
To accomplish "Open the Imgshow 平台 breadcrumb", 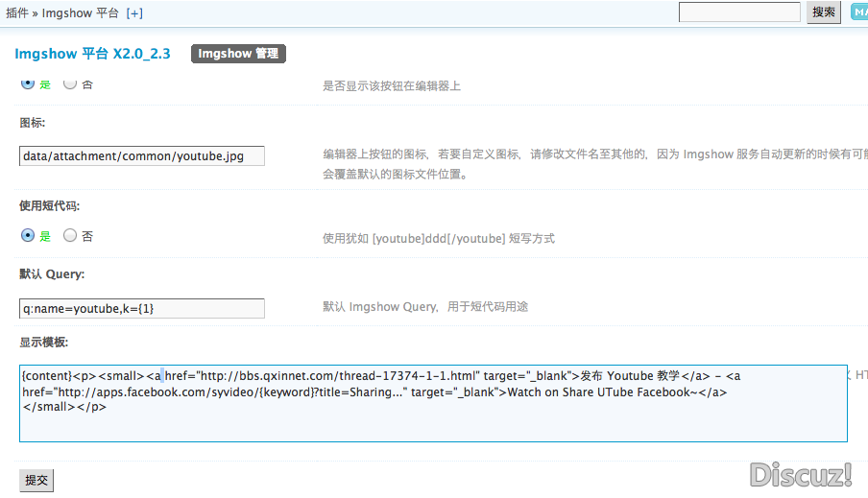I will point(81,12).
